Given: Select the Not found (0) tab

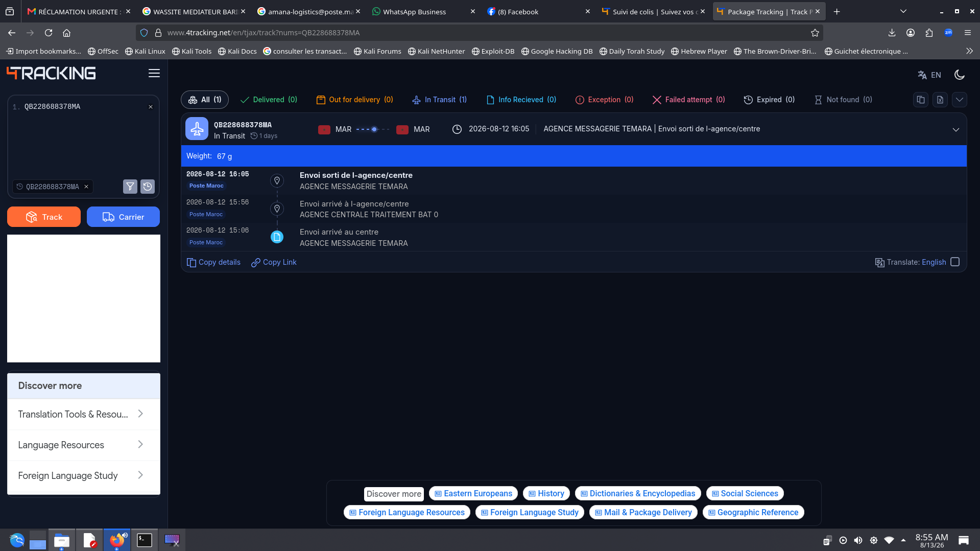Looking at the screenshot, I should [843, 100].
